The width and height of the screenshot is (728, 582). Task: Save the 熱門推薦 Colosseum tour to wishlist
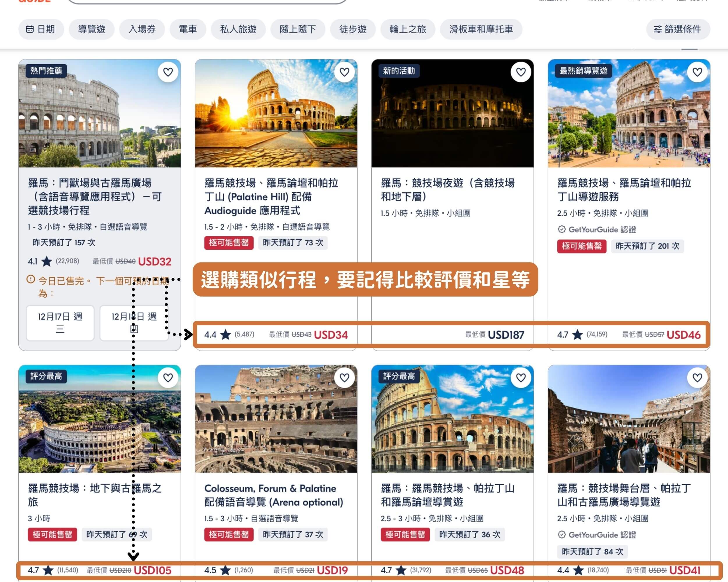coord(168,72)
